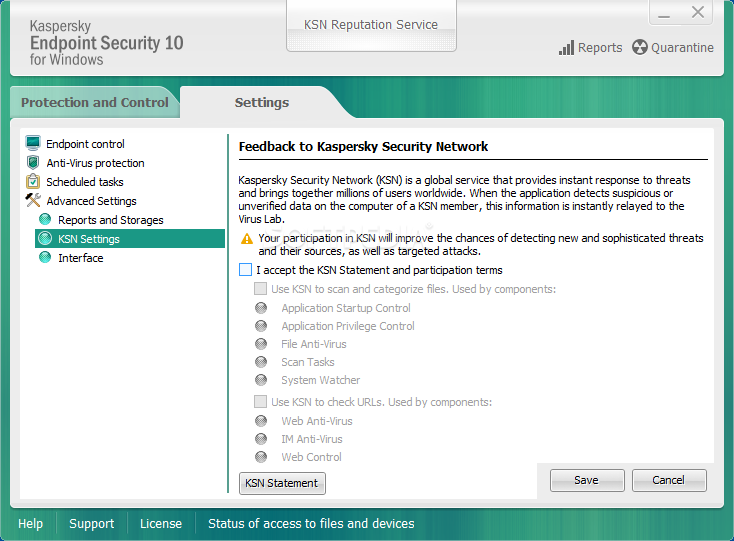Click the Advanced Settings tools icon
Image resolution: width=734 pixels, height=541 pixels.
pyautogui.click(x=34, y=201)
